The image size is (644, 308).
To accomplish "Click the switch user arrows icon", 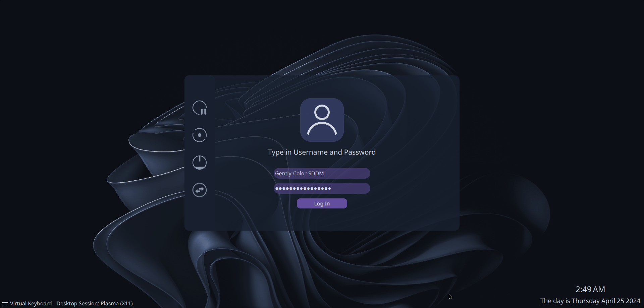I will [200, 190].
